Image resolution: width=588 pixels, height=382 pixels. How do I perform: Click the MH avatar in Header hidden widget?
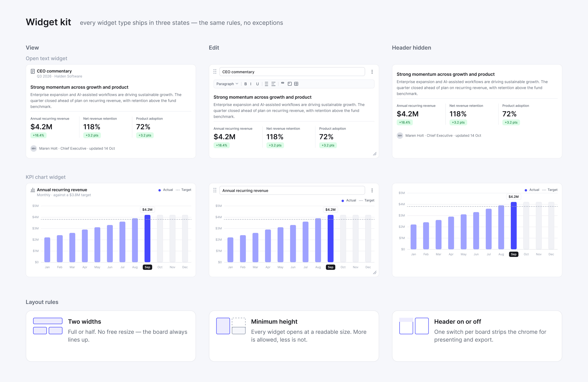[x=400, y=136]
